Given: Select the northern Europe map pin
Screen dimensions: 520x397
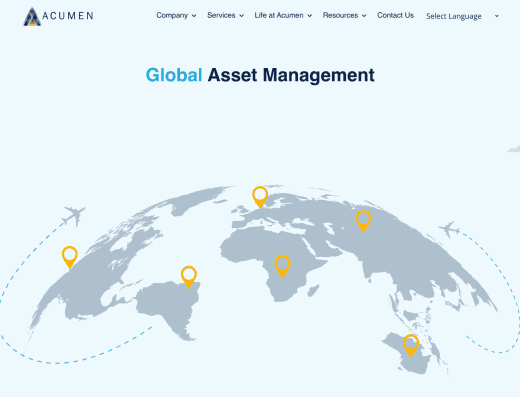Looking at the screenshot, I should (260, 197).
